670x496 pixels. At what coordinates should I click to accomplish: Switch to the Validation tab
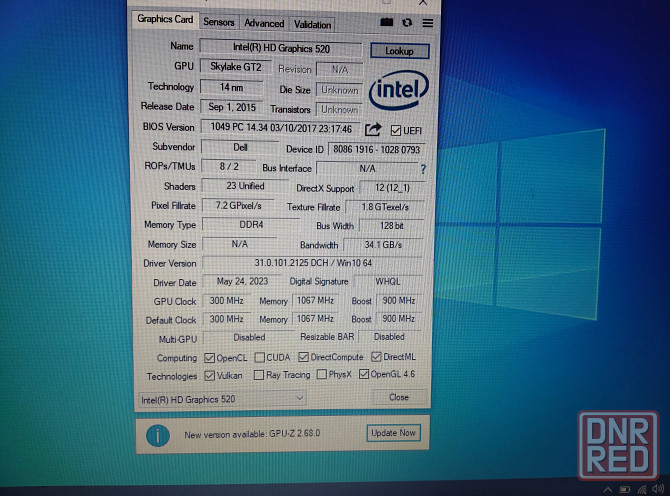pos(312,25)
